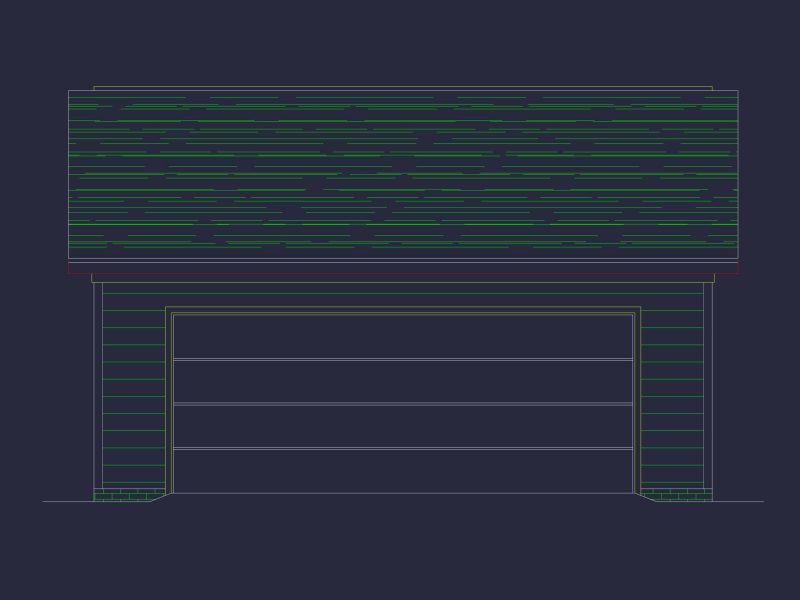Select the right brick foundation hatch
Image resolution: width=800 pixels, height=600 pixels.
[677, 495]
